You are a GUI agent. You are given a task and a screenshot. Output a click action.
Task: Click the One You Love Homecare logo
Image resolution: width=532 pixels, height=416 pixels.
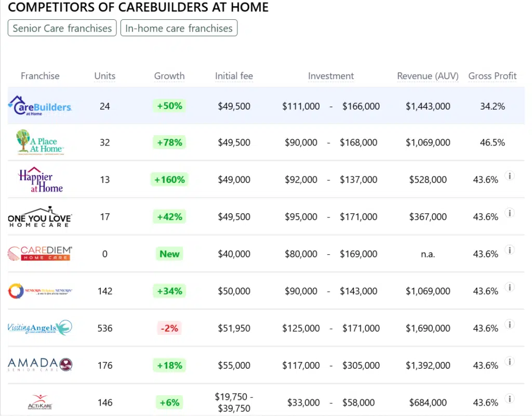pos(40,217)
